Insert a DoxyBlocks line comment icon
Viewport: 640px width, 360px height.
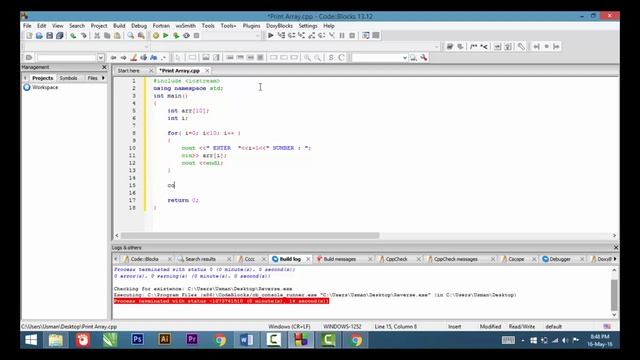(484, 47)
